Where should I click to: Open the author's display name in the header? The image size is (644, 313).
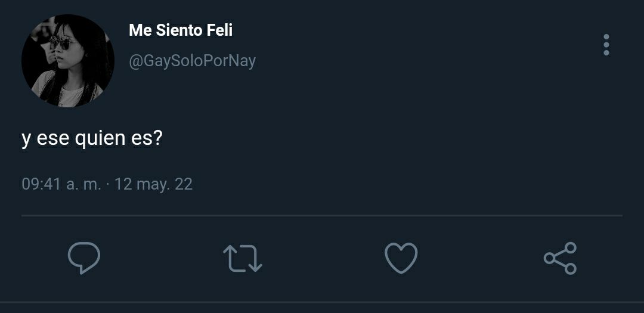(x=181, y=30)
